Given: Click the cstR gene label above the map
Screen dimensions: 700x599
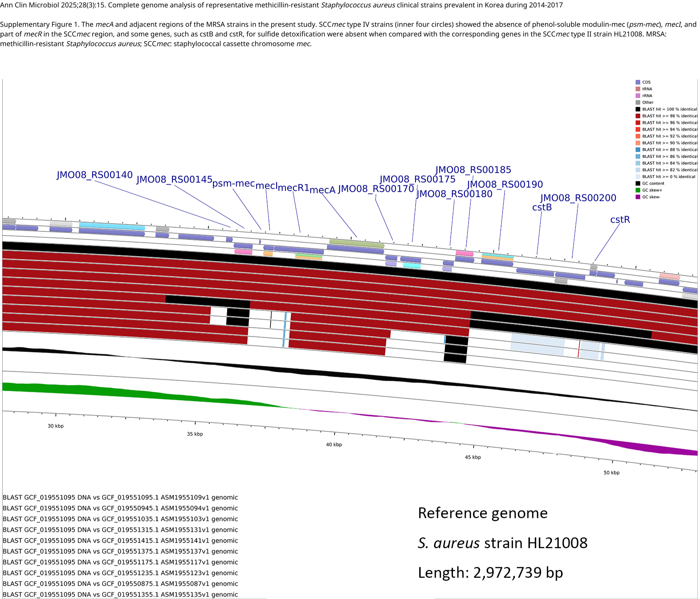Looking at the screenshot, I should coord(620,220).
